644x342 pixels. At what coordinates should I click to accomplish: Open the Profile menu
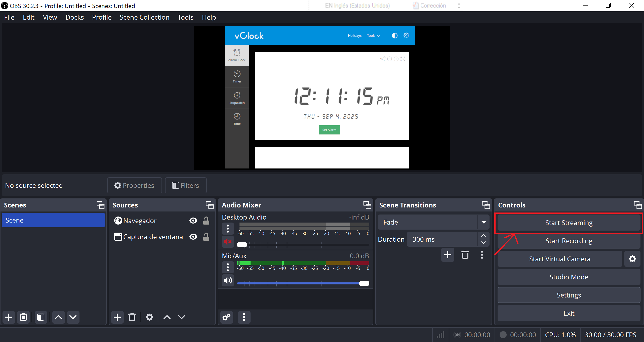(102, 17)
